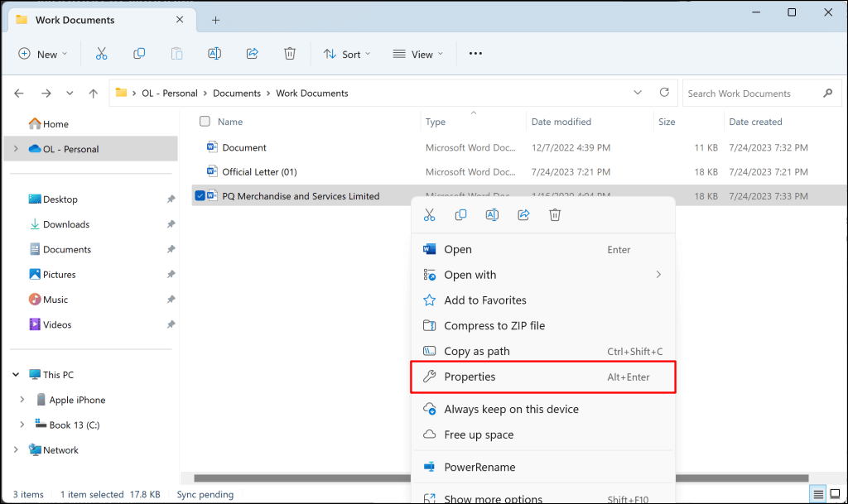
Task: Click the Search Work Documents field
Action: [x=749, y=94]
